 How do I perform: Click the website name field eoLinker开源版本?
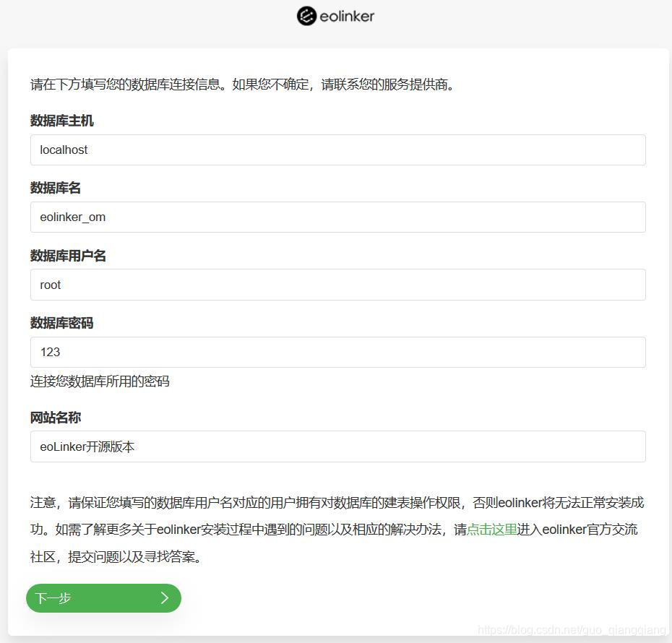coord(337,446)
